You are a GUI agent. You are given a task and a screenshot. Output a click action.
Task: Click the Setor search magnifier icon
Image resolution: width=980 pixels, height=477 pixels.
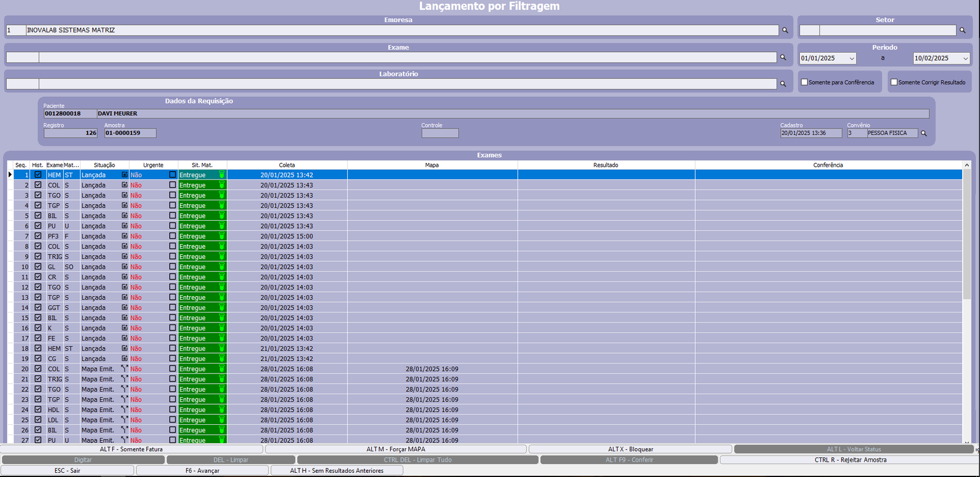tap(962, 30)
